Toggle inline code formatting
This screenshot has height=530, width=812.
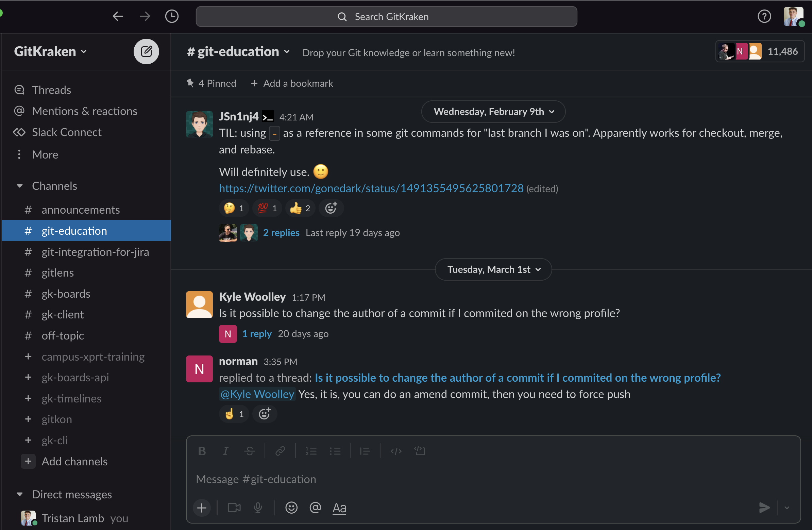pos(396,451)
